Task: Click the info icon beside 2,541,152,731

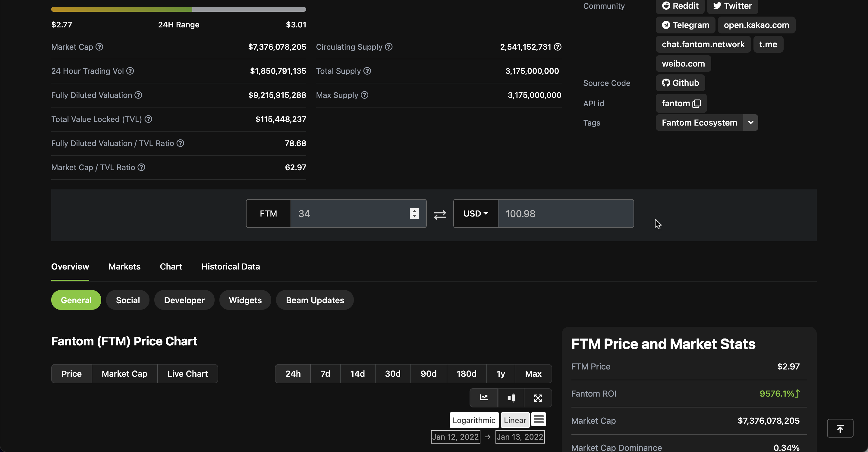Action: point(558,47)
